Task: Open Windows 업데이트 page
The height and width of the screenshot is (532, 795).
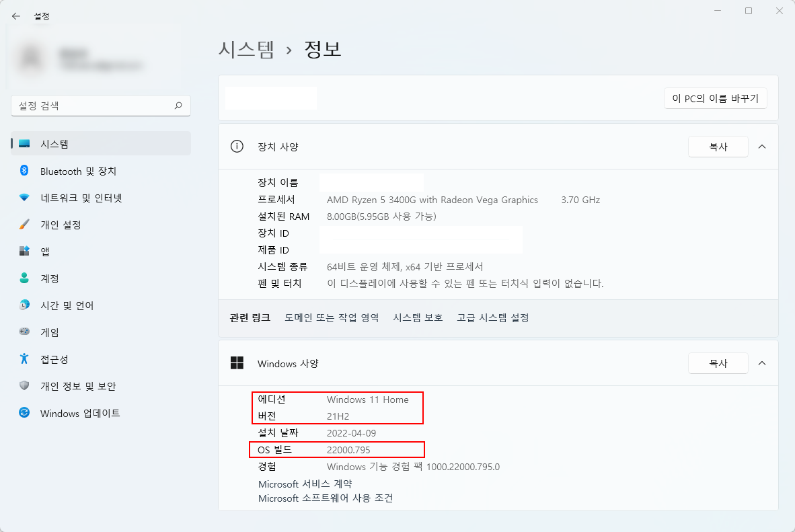Action: coord(101,413)
